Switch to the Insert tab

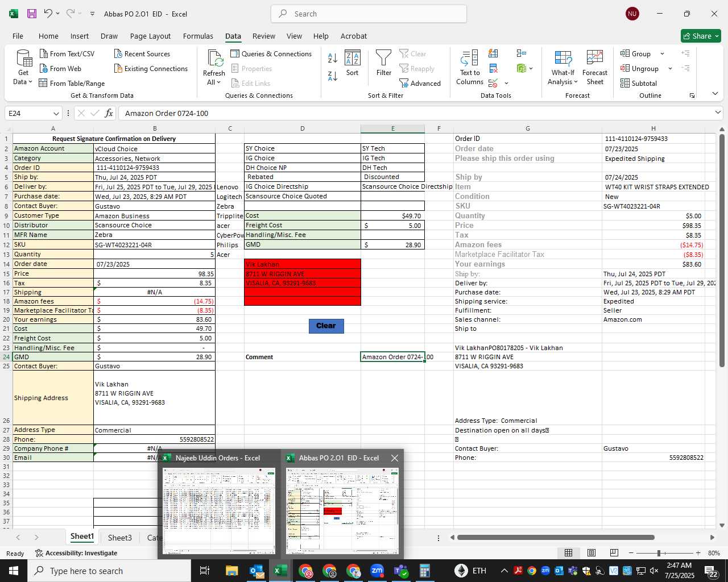point(80,36)
